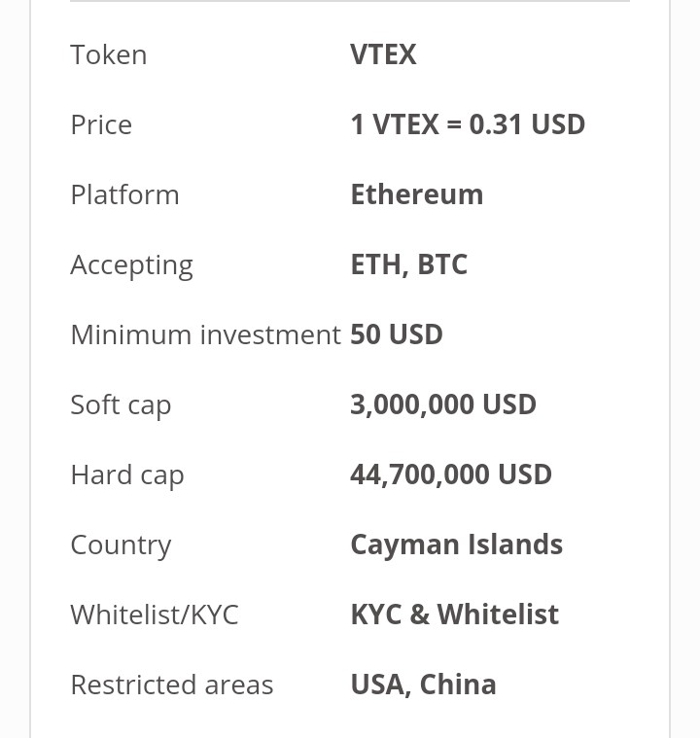Click the Country label
Viewport: 700px width, 738px height.
coord(121,545)
